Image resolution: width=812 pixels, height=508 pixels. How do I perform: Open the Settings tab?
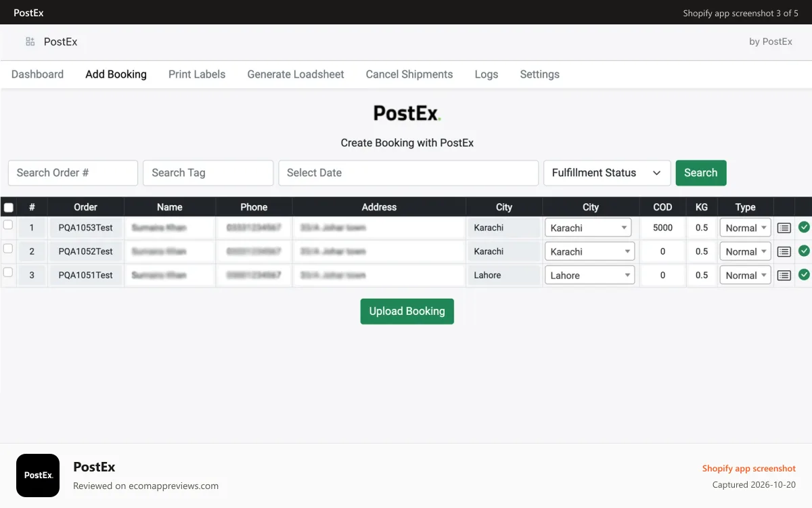539,75
